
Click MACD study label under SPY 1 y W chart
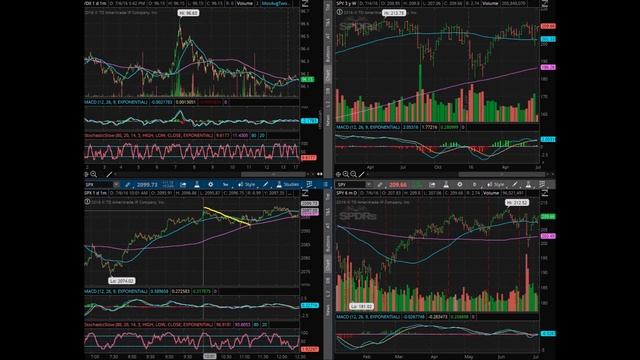[x=368, y=127]
